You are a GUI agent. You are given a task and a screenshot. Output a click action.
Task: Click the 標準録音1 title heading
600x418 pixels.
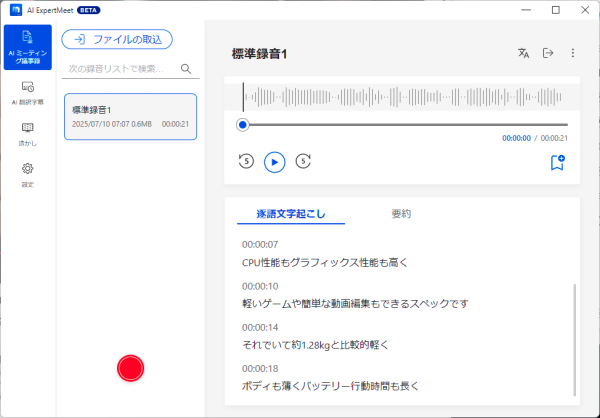point(259,54)
